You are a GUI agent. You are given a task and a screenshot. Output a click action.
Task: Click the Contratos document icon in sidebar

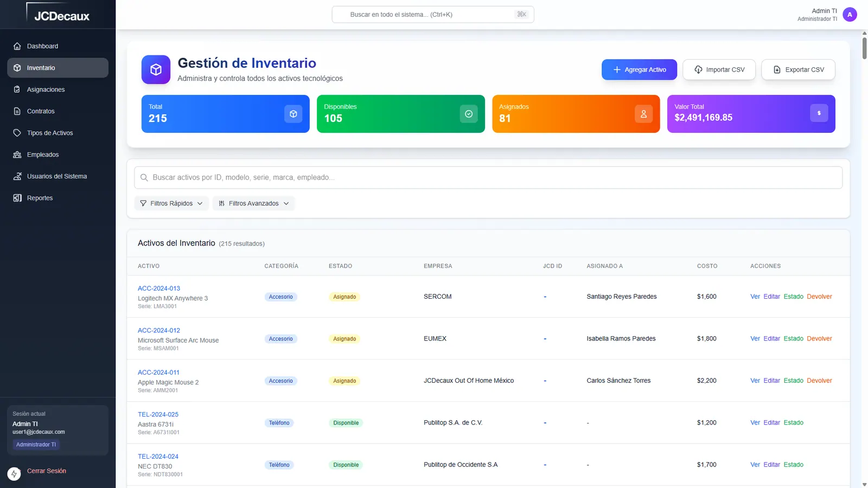[17, 111]
